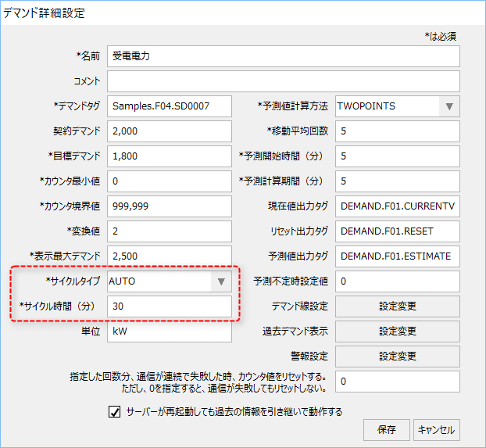Image resolution: width=486 pixels, height=448 pixels.
Task: Click the リセット出力タグ field DEMAND.F01.RESET
Action: click(397, 231)
